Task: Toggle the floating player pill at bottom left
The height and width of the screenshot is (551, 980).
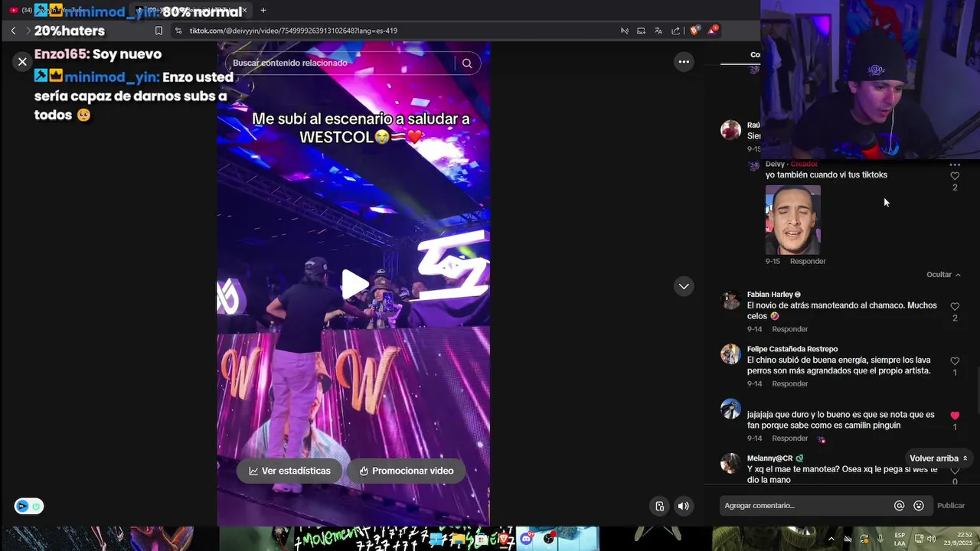Action: point(29,506)
